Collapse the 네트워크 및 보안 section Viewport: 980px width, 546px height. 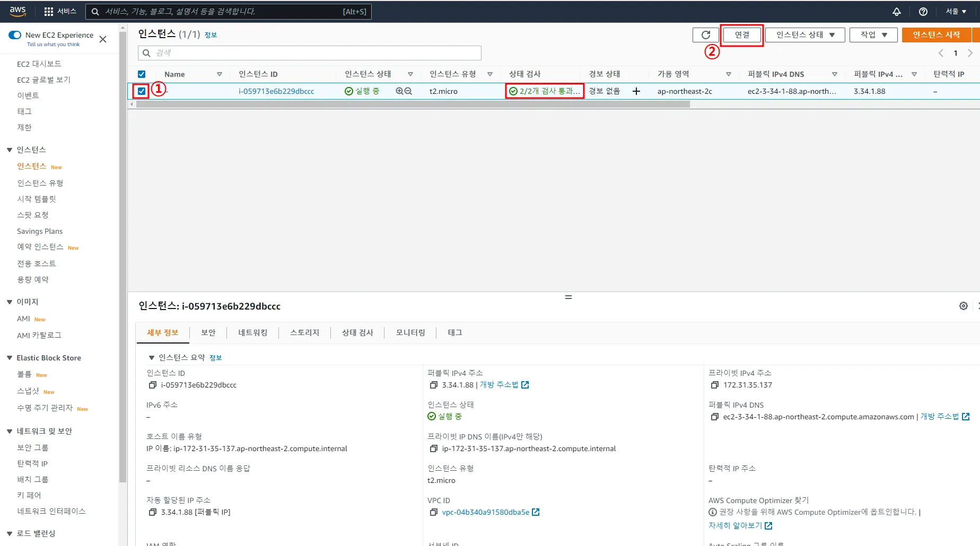tap(10, 431)
